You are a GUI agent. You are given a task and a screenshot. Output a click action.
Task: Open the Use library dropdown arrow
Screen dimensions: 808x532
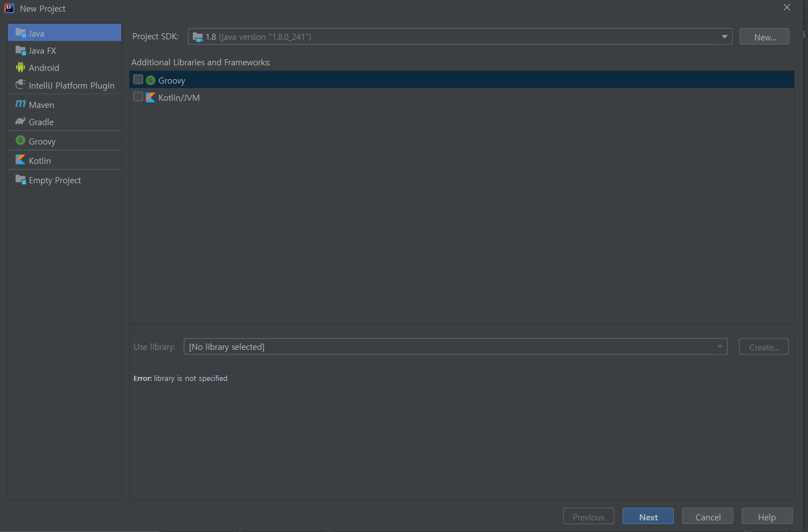click(x=719, y=347)
